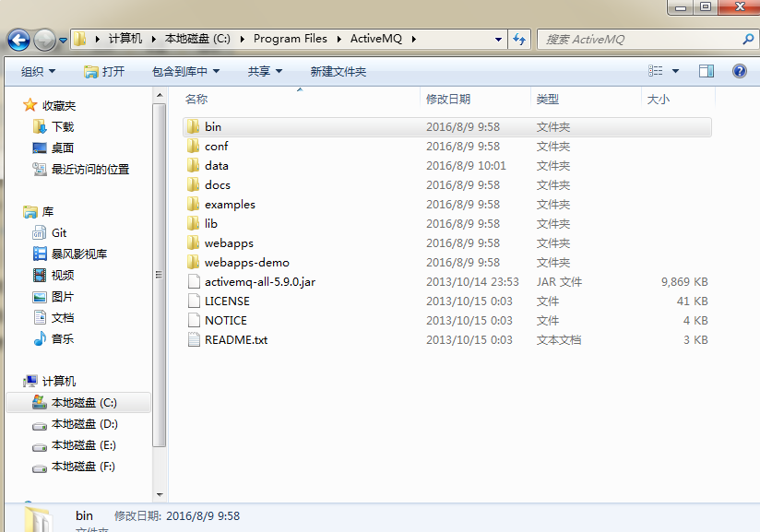The width and height of the screenshot is (760, 532).
Task: Select 本地磁盘 (E:) drive
Action: click(84, 445)
